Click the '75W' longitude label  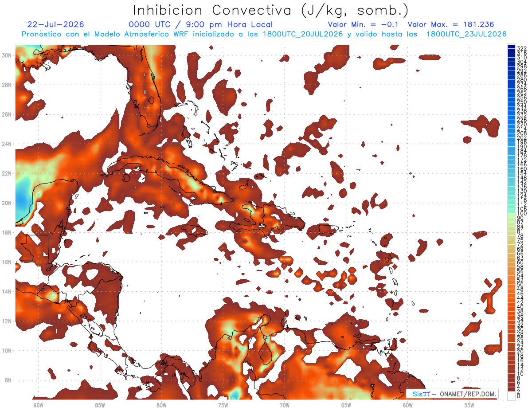pos(223,405)
